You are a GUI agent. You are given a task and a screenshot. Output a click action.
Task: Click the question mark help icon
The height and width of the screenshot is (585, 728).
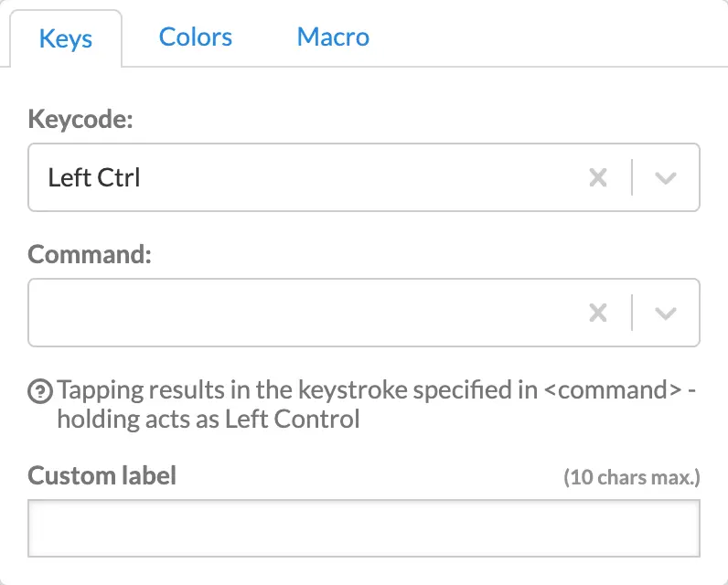point(40,391)
